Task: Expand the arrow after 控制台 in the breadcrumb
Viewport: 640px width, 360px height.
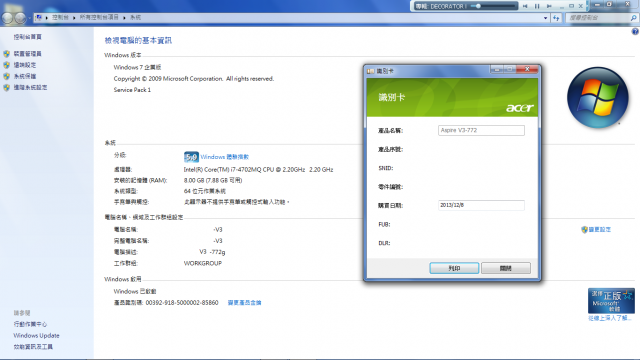Action: (x=74, y=18)
